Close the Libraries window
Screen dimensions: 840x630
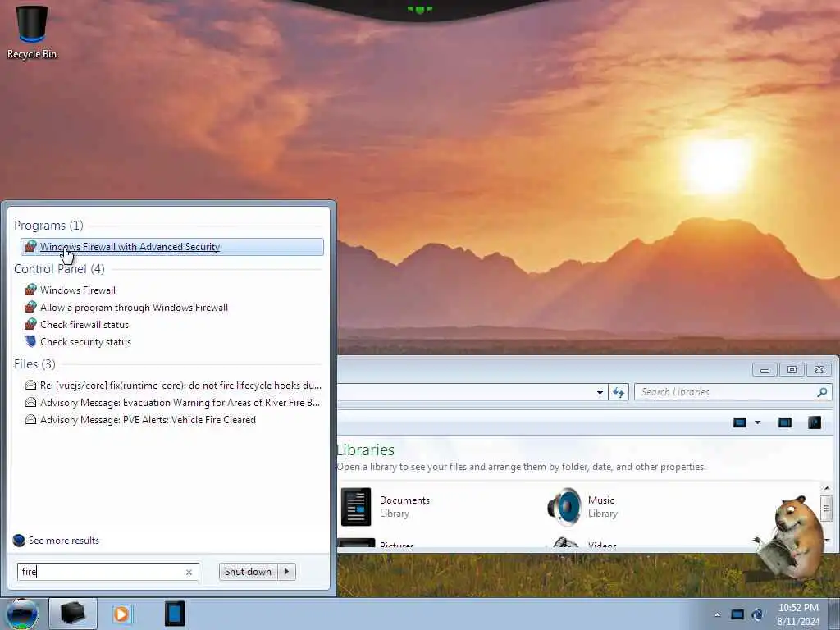coord(819,370)
